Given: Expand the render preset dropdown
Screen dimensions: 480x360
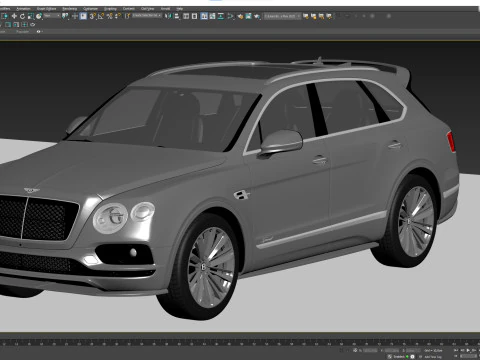Looking at the screenshot, I should [282, 16].
